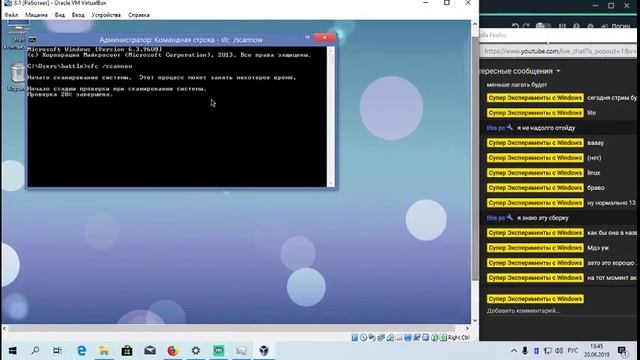Open the network tray icon
The image size is (640, 360).
coord(548,351)
